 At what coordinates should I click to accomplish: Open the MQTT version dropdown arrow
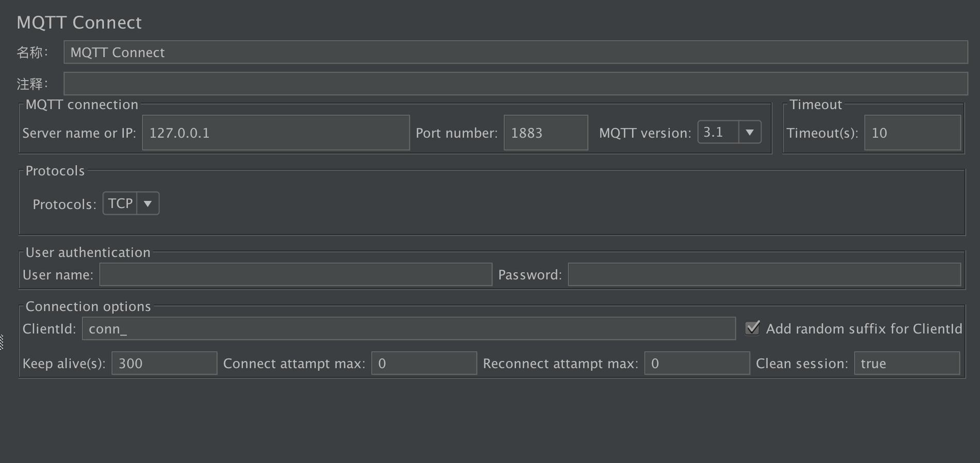(751, 132)
